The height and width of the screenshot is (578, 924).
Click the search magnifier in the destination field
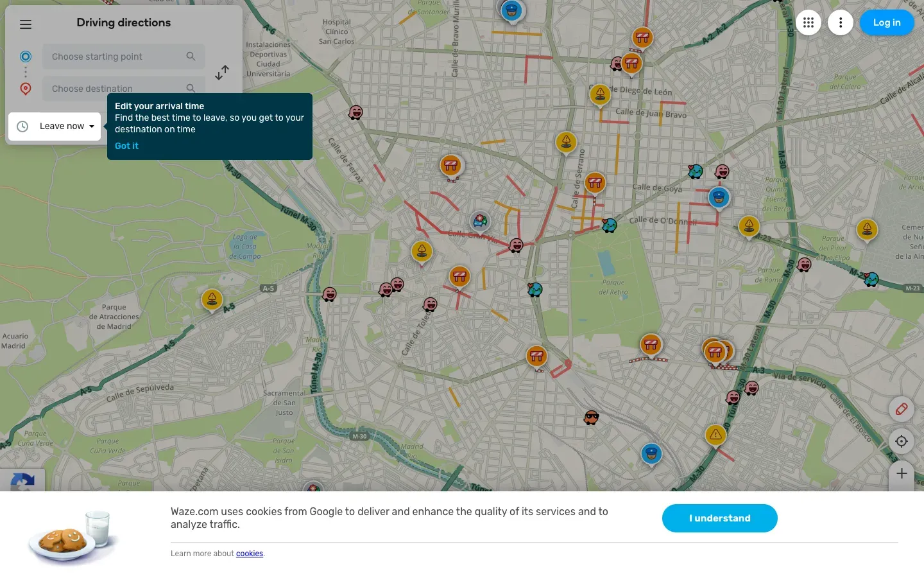click(x=191, y=88)
